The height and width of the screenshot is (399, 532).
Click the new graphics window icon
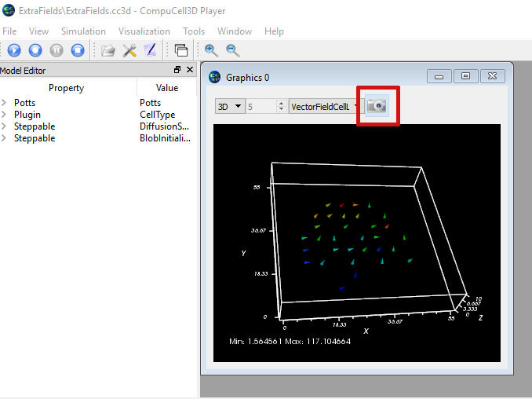pyautogui.click(x=181, y=50)
